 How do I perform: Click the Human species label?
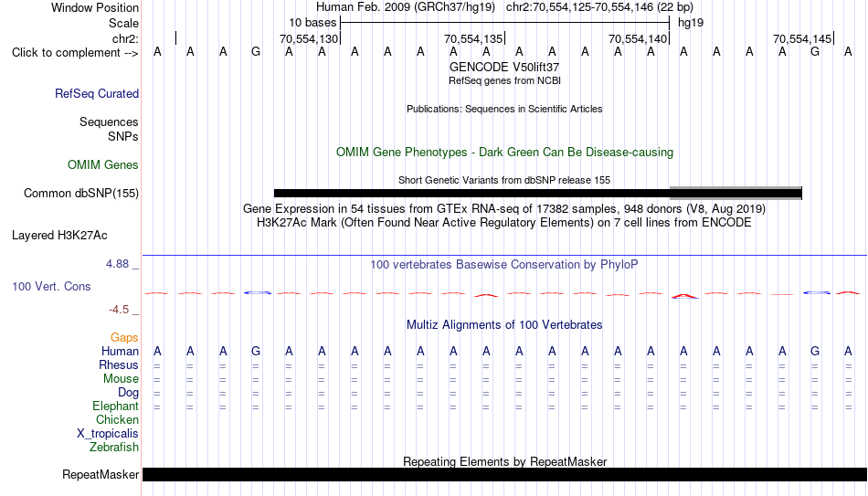click(x=120, y=352)
